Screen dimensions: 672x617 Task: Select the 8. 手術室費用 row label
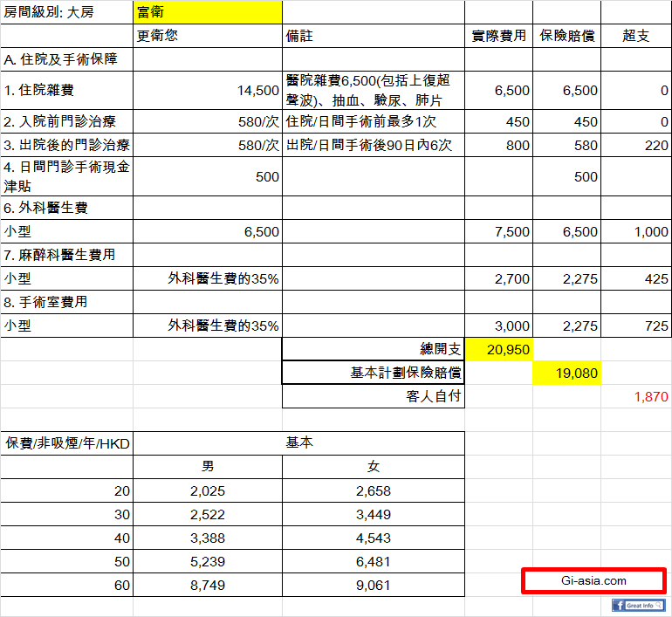tap(67, 302)
